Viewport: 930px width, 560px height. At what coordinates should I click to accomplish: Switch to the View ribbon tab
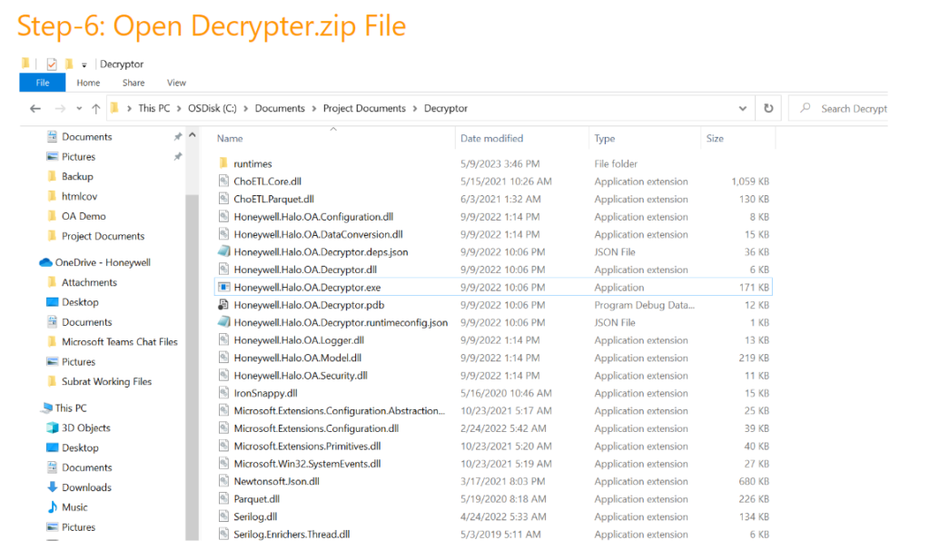176,83
